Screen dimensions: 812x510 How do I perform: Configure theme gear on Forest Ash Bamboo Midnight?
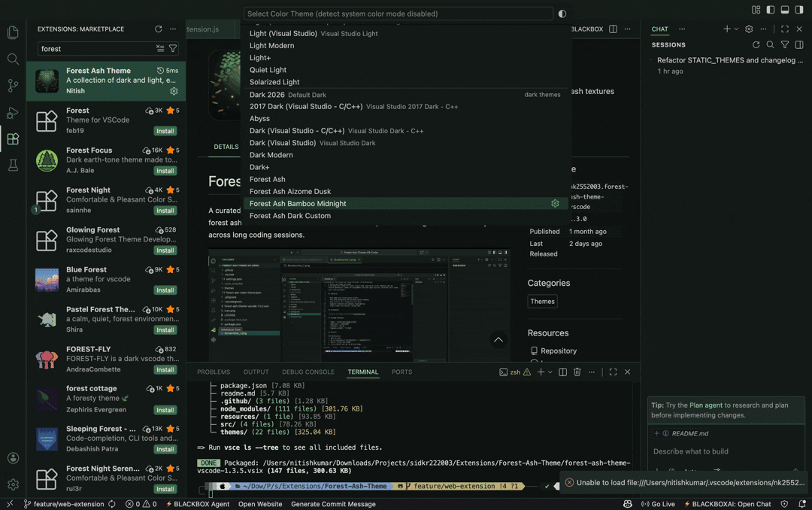(x=555, y=204)
